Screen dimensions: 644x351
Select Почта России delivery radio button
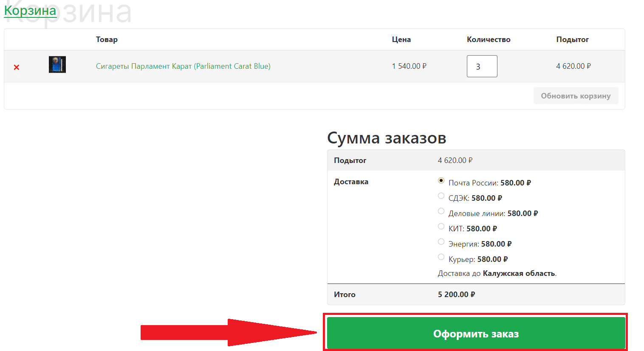click(441, 181)
